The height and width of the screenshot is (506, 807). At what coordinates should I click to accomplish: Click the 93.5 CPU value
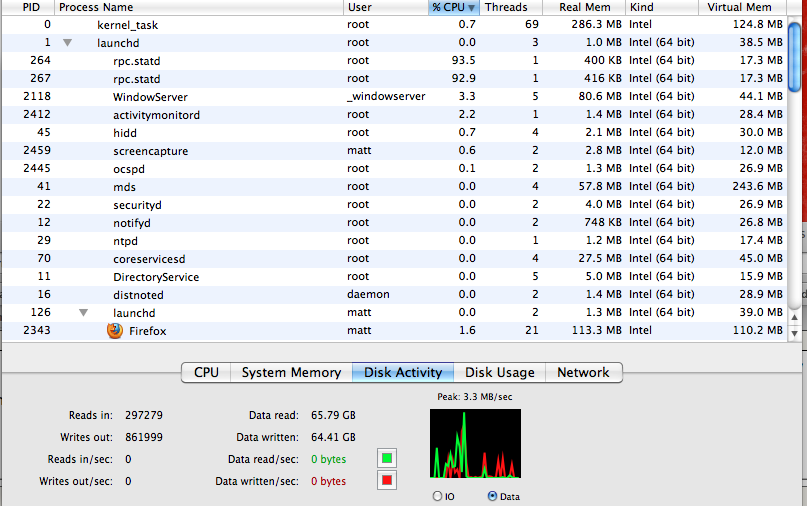click(x=463, y=60)
